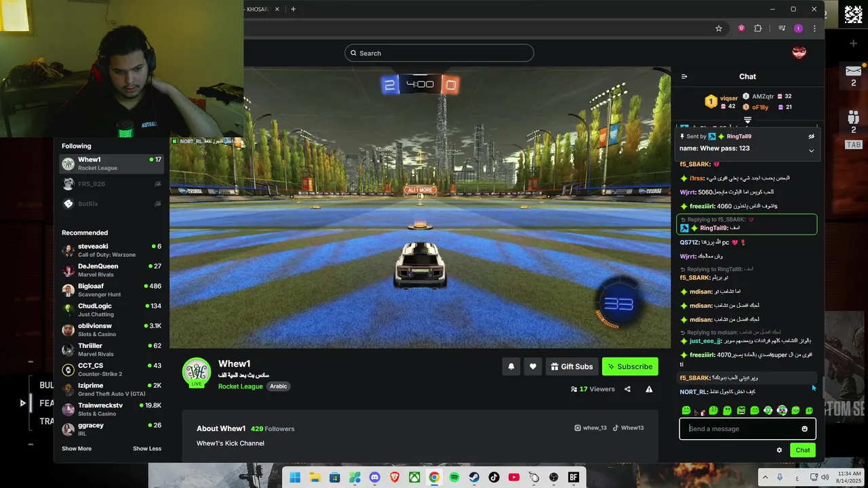Click the mail envelope icon in background game

click(853, 70)
